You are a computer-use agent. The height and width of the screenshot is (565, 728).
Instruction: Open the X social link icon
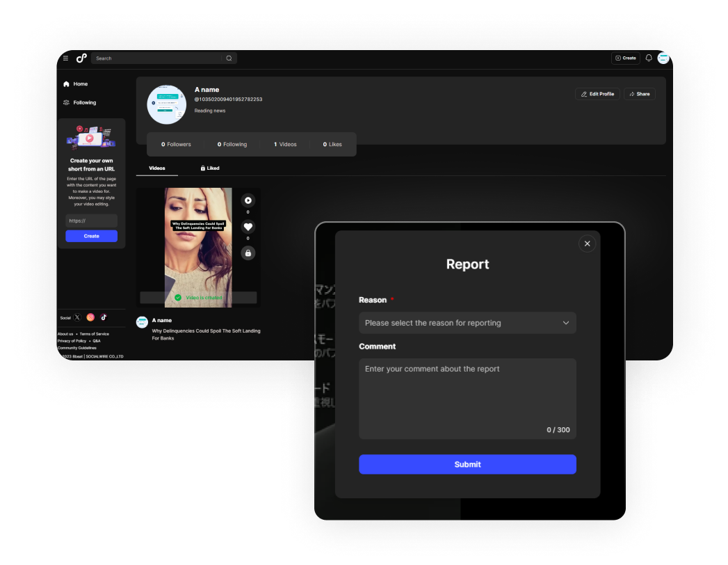[x=77, y=317]
